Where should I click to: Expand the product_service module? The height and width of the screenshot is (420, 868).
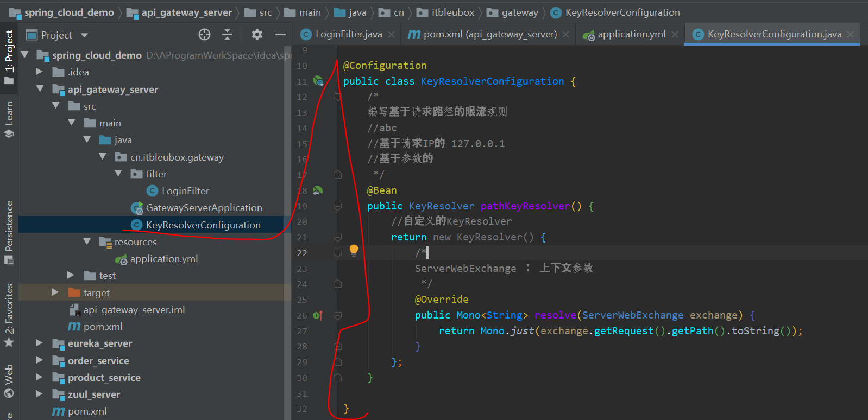[x=39, y=377]
